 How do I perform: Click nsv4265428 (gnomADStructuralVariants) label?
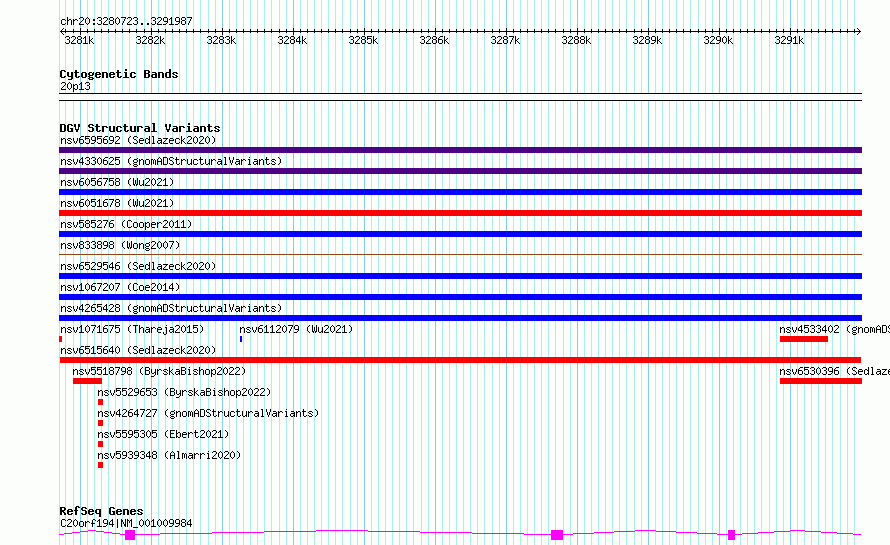pyautogui.click(x=171, y=308)
